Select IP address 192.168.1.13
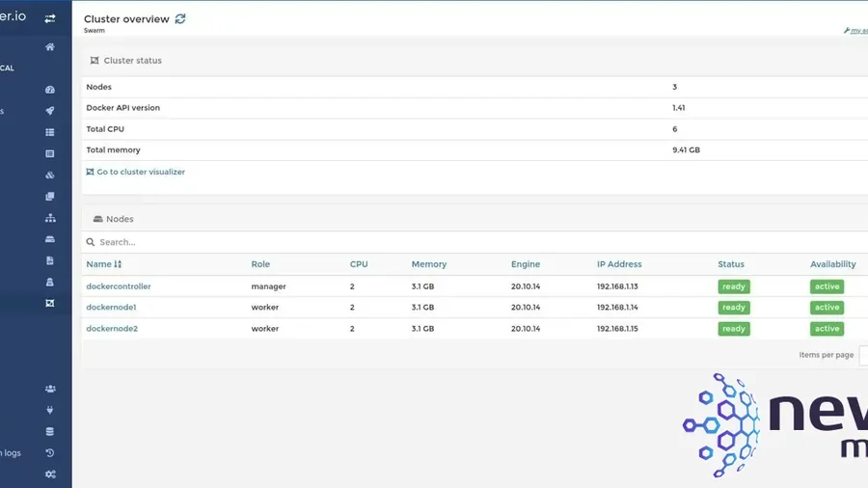This screenshot has height=488, width=868. pyautogui.click(x=617, y=286)
